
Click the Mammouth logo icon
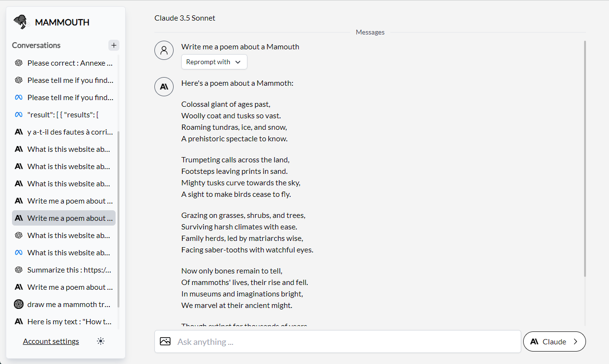point(21,22)
